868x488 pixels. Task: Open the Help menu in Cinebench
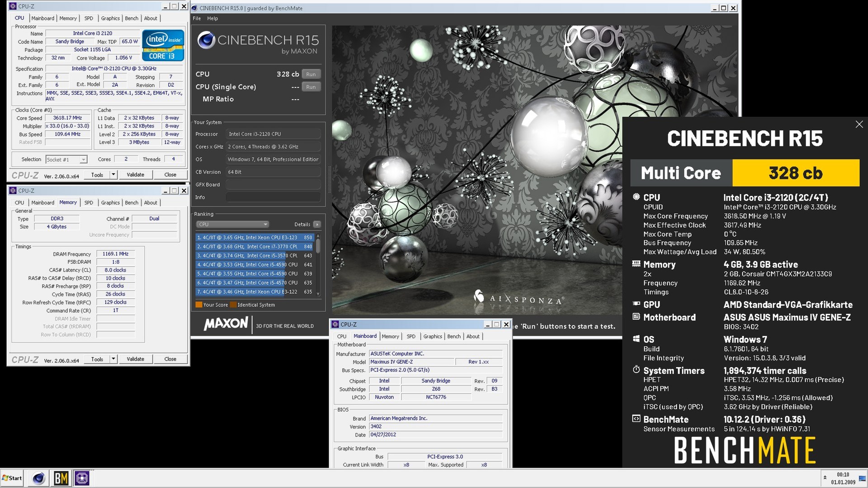click(x=212, y=19)
